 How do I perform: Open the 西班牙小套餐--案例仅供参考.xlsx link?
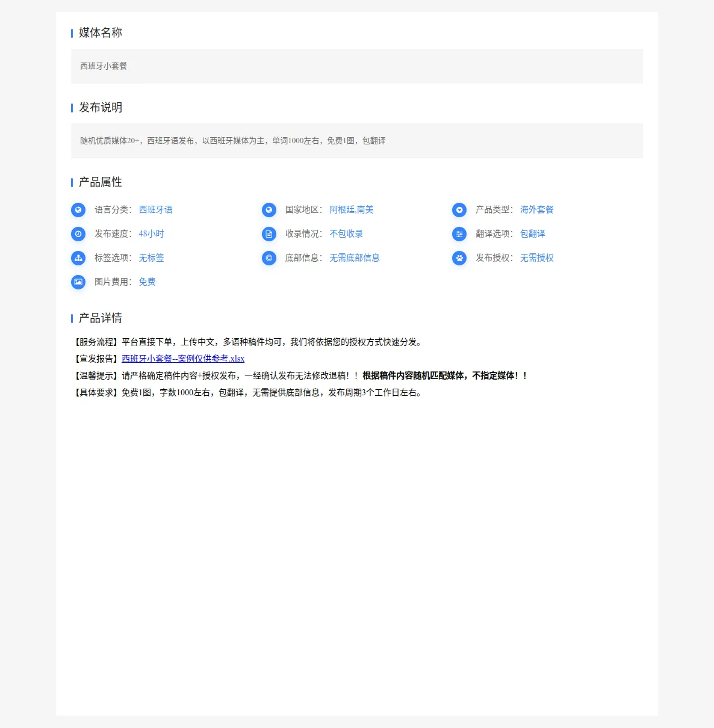click(x=183, y=359)
